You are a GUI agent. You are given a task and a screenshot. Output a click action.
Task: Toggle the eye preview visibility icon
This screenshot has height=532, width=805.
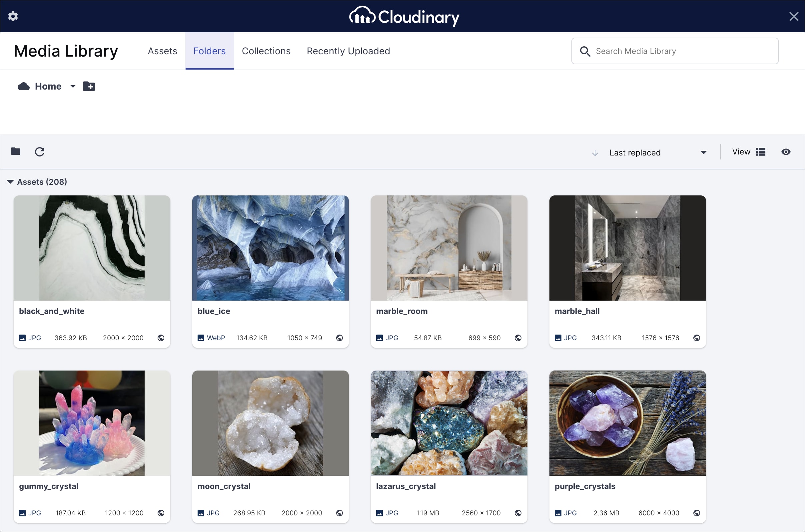pos(786,152)
